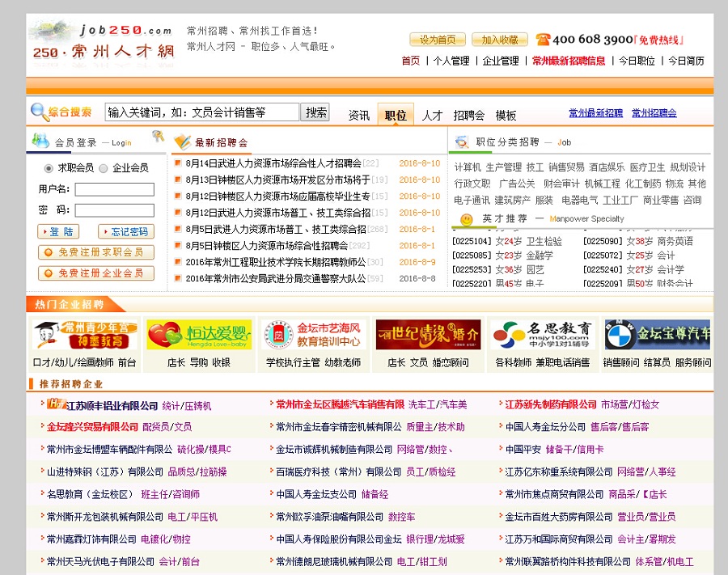Open 今日简历 navigation item

click(686, 61)
